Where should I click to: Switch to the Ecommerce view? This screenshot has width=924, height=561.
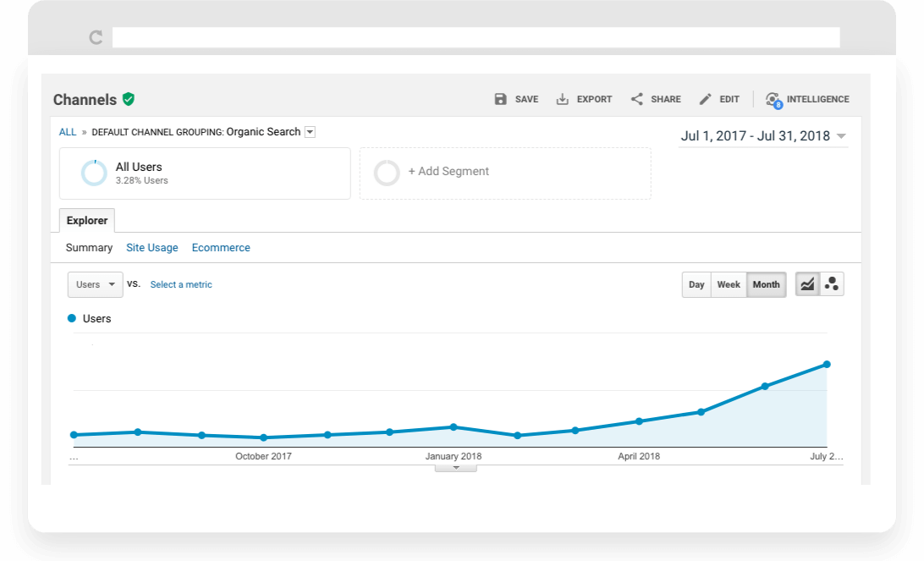[x=221, y=247]
